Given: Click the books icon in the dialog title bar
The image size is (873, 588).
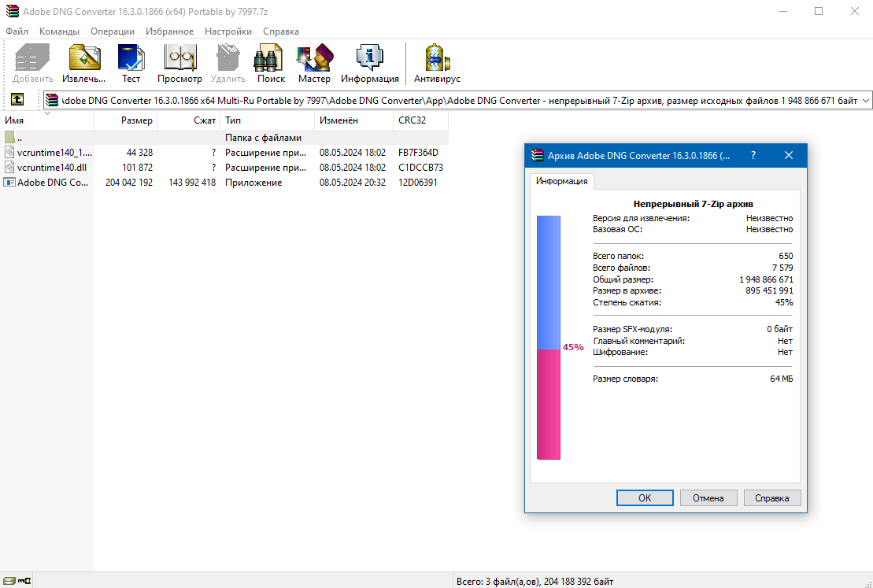Looking at the screenshot, I should [x=538, y=155].
